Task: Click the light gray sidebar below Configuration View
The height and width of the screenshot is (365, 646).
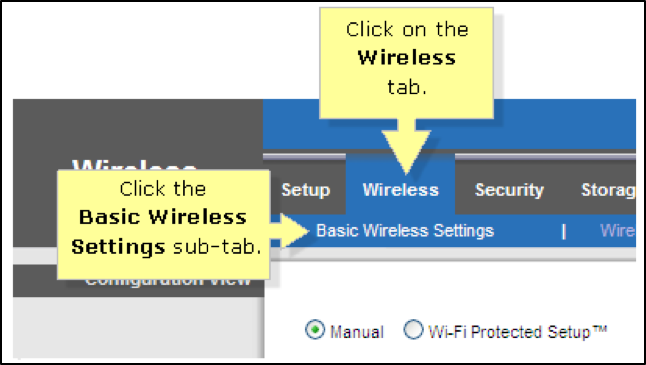Action: (x=138, y=327)
